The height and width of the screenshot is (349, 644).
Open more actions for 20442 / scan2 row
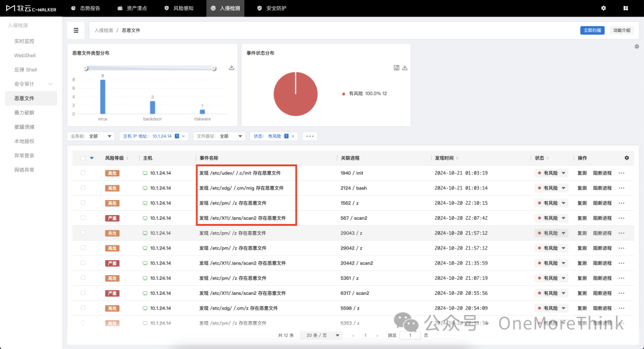tap(621, 263)
